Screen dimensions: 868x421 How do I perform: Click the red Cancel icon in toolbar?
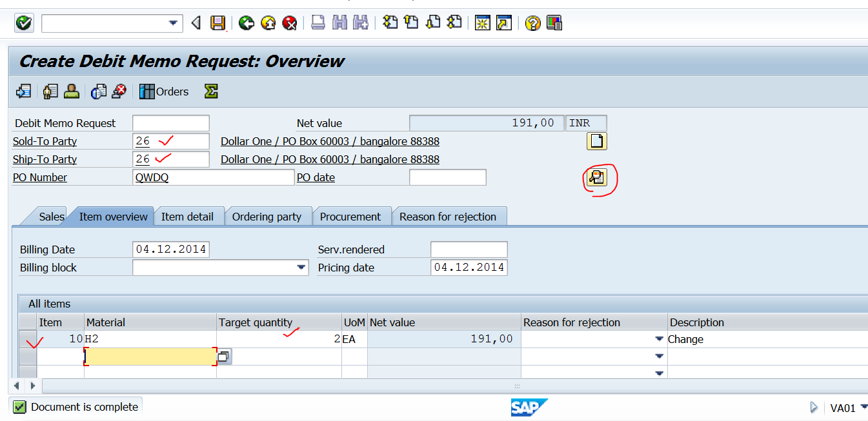coord(290,23)
